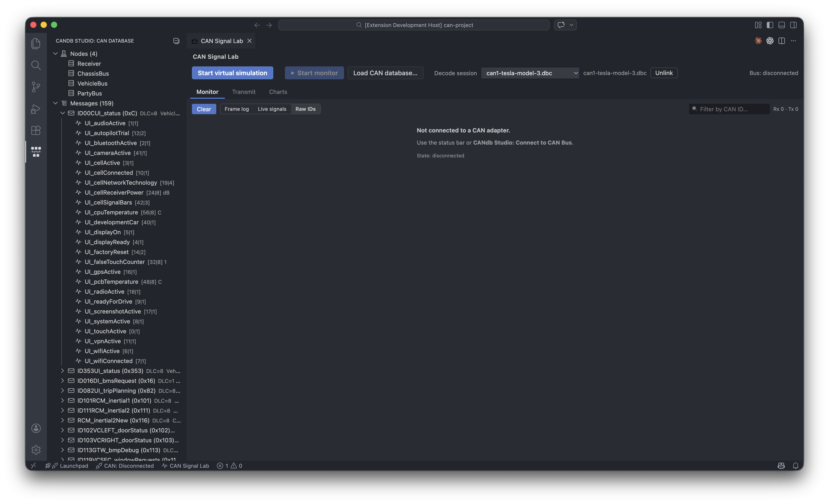Open Source Control view icon

36,87
